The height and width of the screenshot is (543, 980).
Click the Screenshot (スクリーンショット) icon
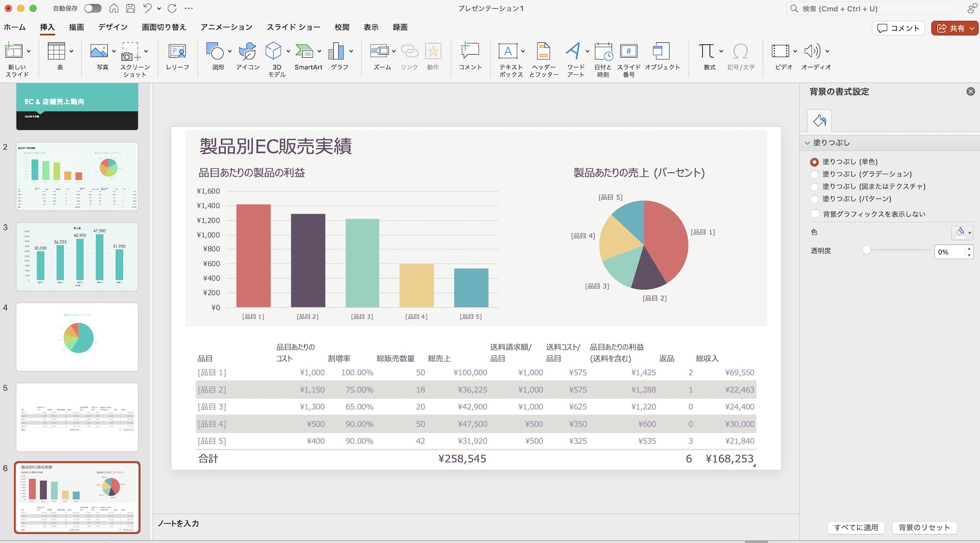pyautogui.click(x=131, y=51)
